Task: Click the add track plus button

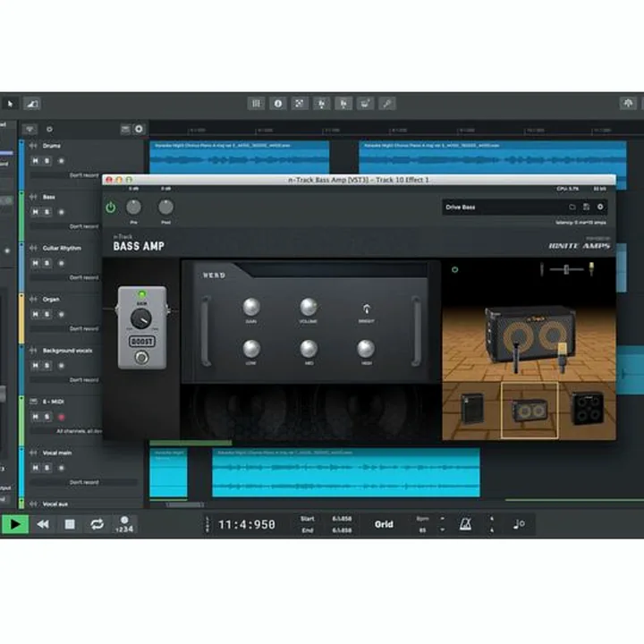Action: point(139,130)
